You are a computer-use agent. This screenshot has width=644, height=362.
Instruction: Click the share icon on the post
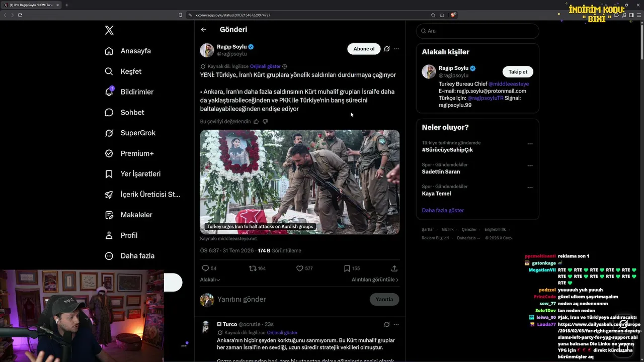tap(394, 268)
